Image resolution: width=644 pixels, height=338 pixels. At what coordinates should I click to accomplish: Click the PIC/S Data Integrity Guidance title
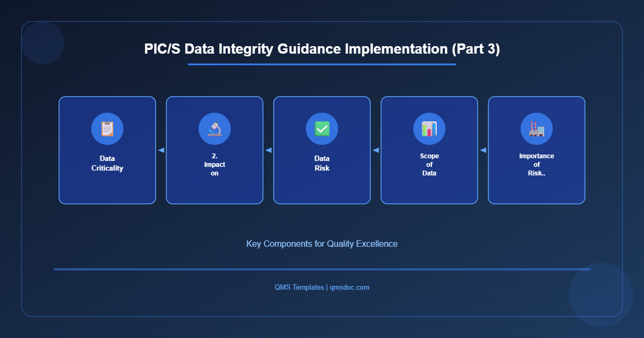(x=321, y=49)
